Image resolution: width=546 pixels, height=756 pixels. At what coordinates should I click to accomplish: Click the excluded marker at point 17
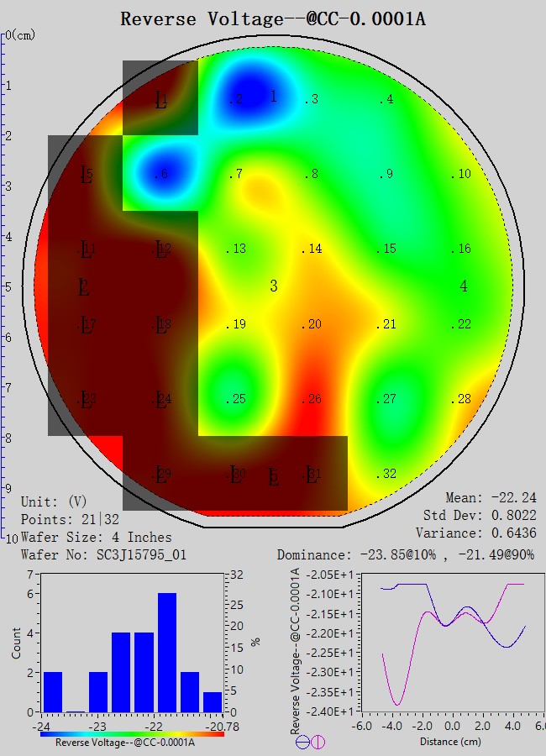click(86, 325)
